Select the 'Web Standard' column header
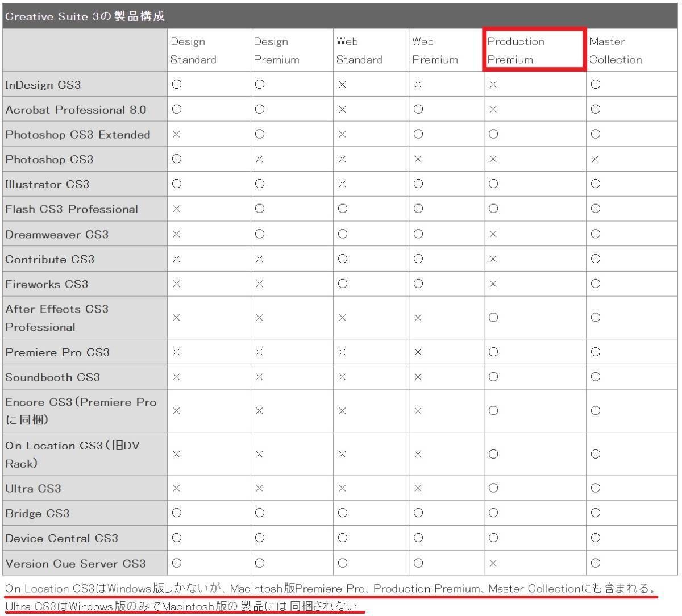 359,50
